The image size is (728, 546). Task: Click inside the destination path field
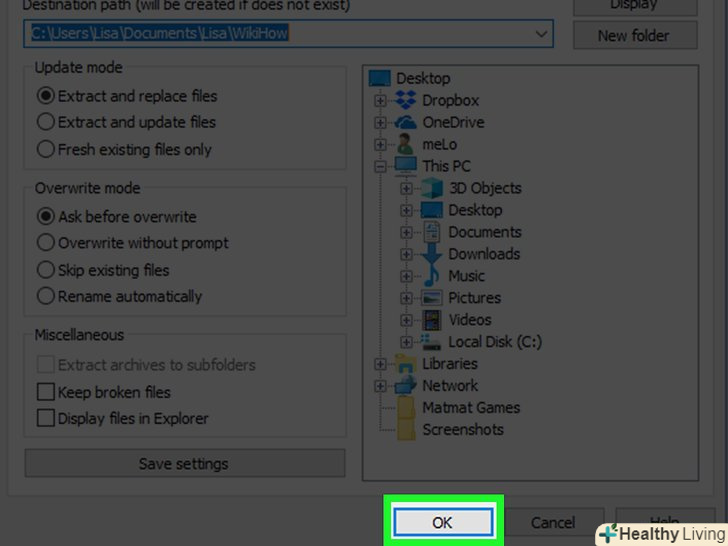pos(288,33)
